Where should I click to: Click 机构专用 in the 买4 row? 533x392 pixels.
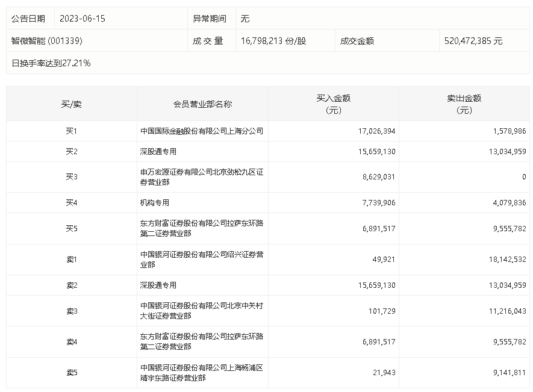[155, 203]
